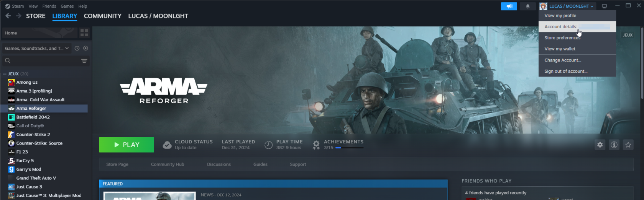Select View my wallet
The image size is (644, 200).
577,49
